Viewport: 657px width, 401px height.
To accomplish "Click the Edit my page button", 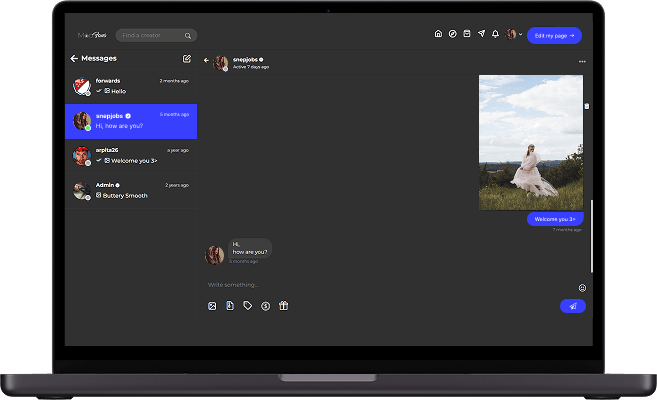I will tap(554, 36).
